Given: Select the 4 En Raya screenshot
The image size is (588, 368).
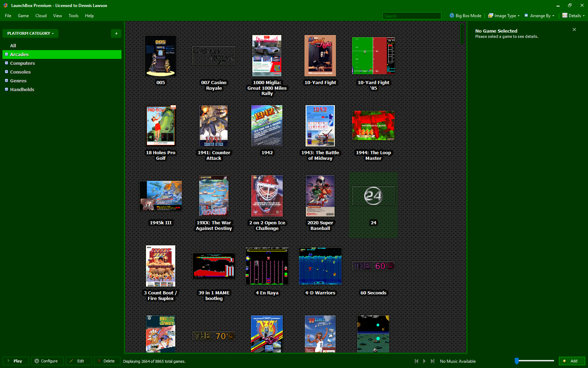Looking at the screenshot, I should (267, 266).
